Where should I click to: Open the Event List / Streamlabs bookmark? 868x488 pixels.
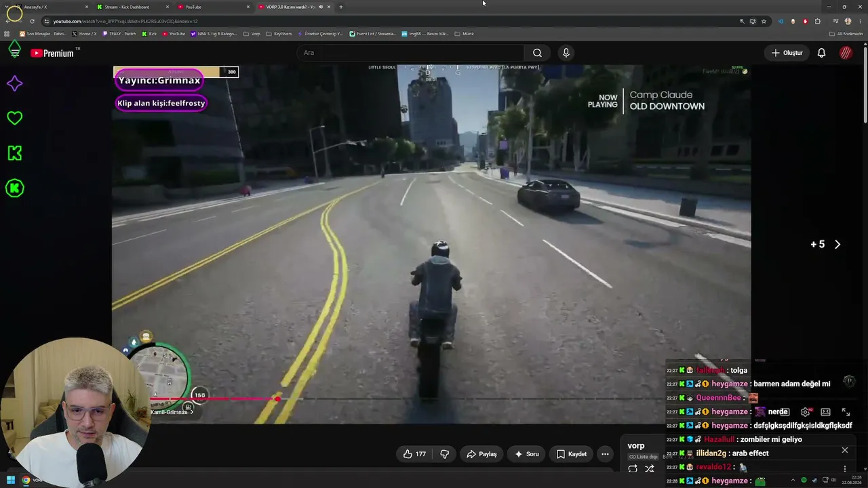pos(373,34)
